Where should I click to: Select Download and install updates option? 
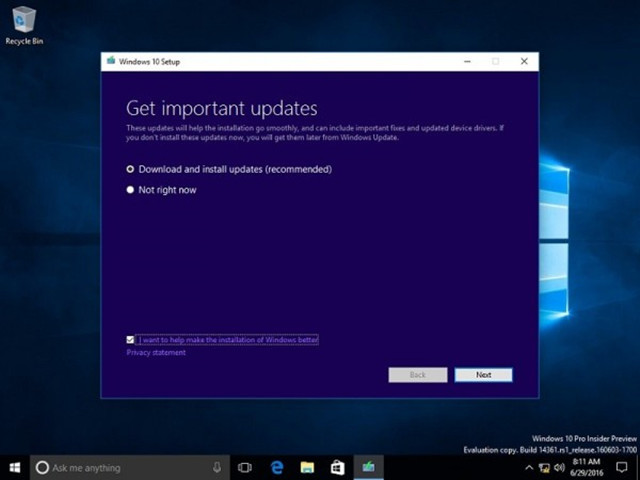point(131,169)
